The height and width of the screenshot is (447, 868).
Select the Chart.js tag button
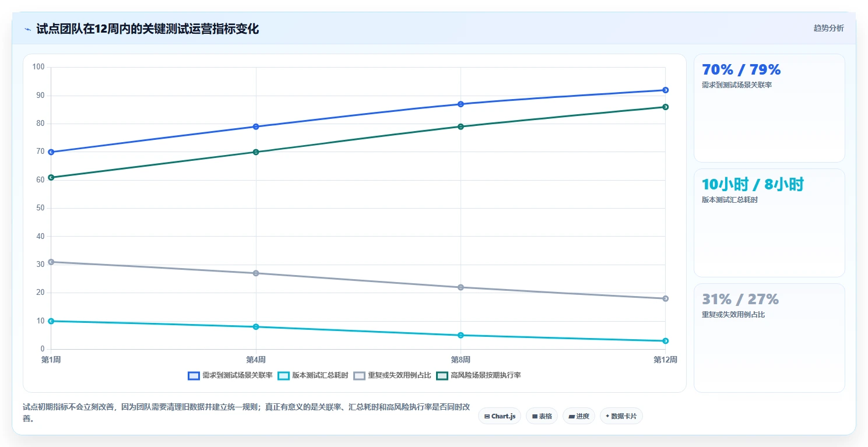pyautogui.click(x=500, y=416)
